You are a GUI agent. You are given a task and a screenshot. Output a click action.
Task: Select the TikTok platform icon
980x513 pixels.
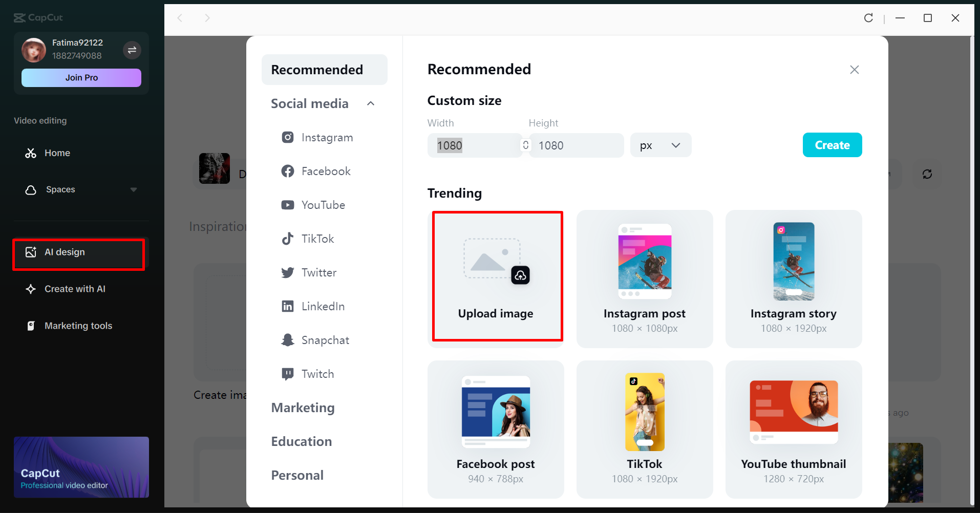(288, 239)
